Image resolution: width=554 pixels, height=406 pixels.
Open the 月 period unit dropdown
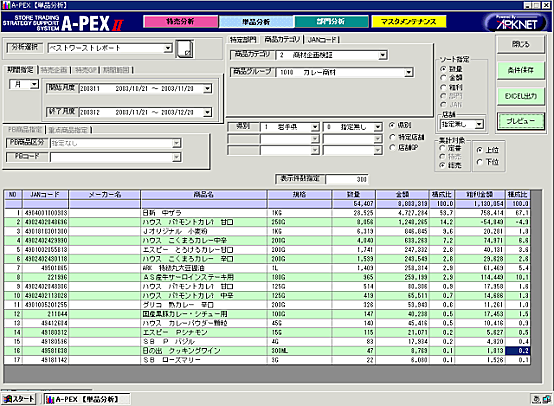click(x=34, y=84)
